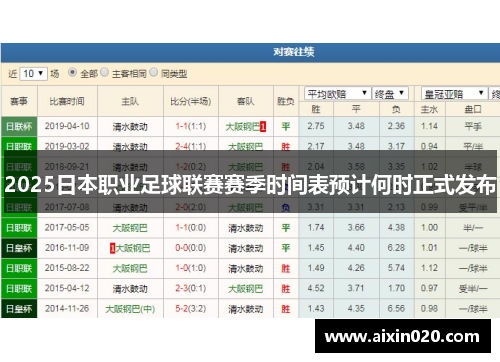
Task: Select the 同类型 radio button
Action: pyautogui.click(x=153, y=72)
